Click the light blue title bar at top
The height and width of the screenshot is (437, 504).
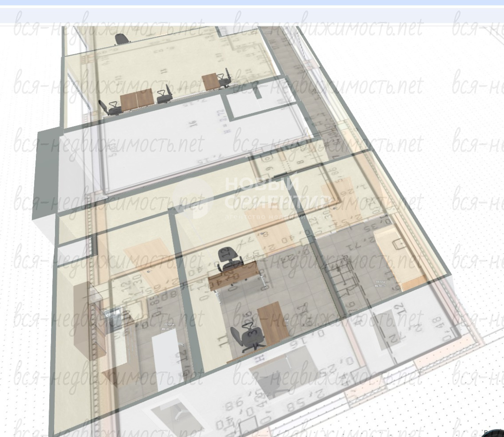[252, 3]
